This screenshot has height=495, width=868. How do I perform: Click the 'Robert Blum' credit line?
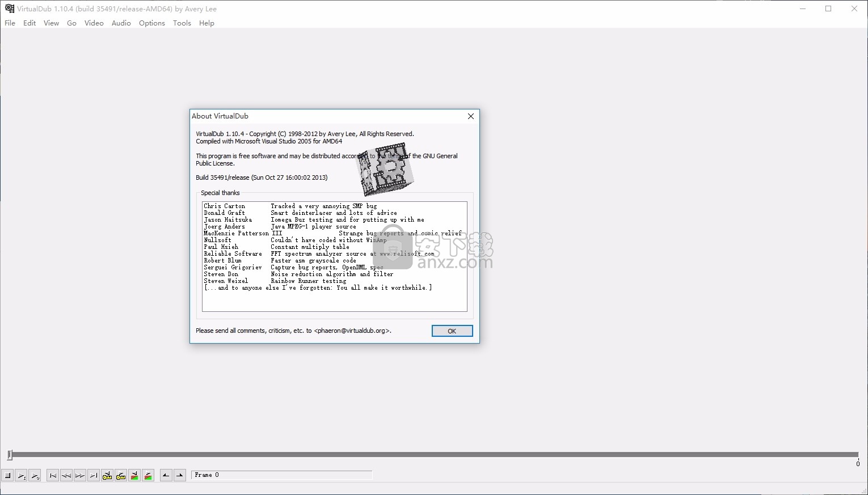[x=280, y=261]
